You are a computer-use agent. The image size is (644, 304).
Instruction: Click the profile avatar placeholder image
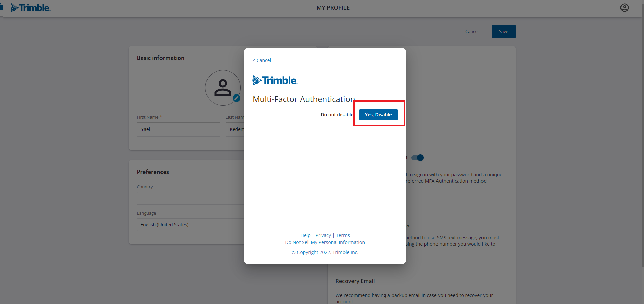[x=223, y=88]
